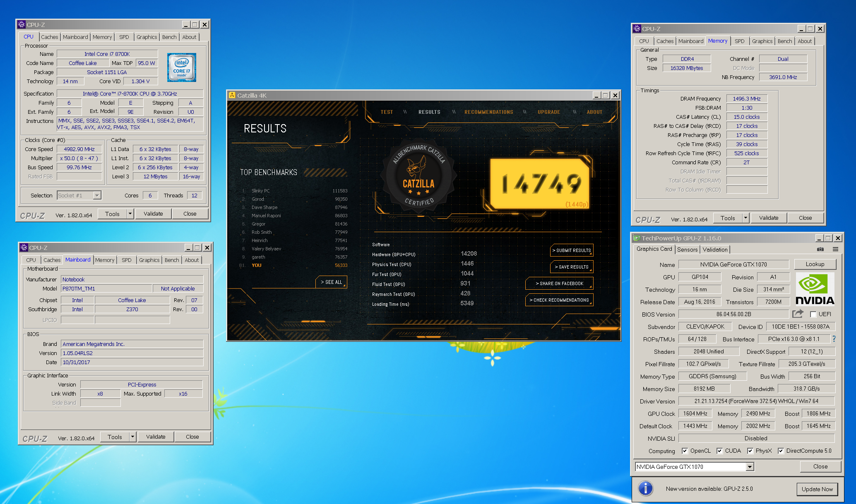Click the BIOS Version field 1.05.04RLS2

pos(132,353)
